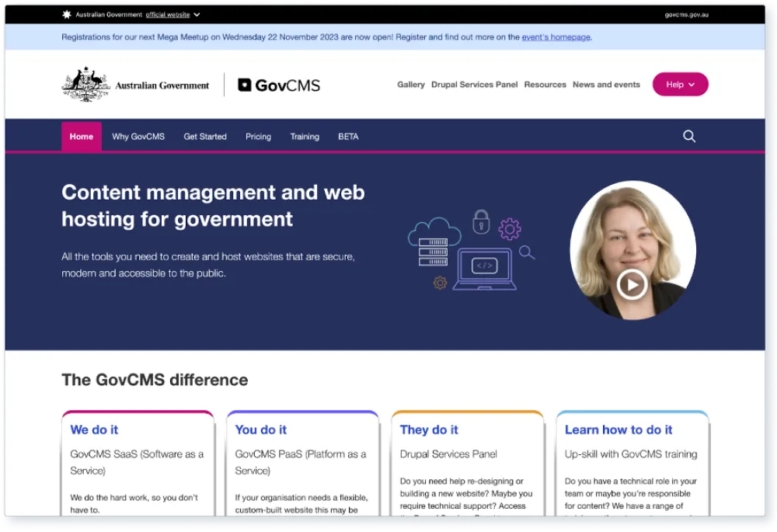
Task: Open the Home tab
Action: [82, 137]
